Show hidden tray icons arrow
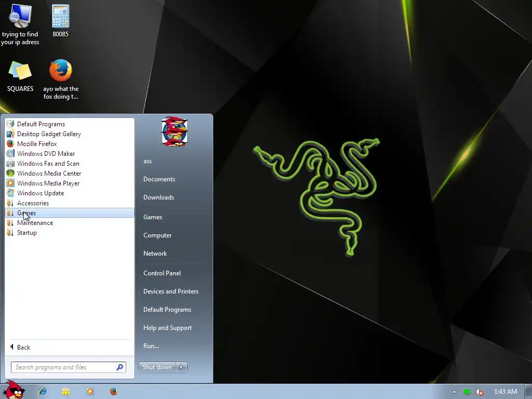The height and width of the screenshot is (399, 532). [x=454, y=392]
